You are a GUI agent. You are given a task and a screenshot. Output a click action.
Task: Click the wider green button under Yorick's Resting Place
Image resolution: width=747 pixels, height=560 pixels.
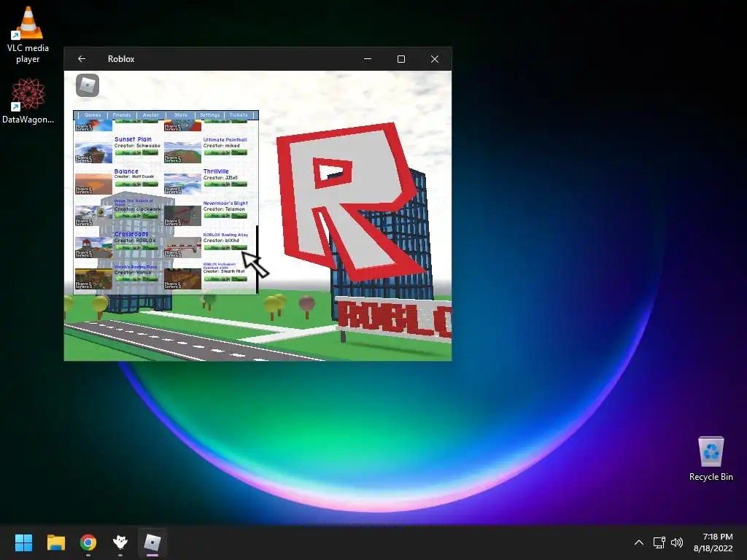[128, 279]
